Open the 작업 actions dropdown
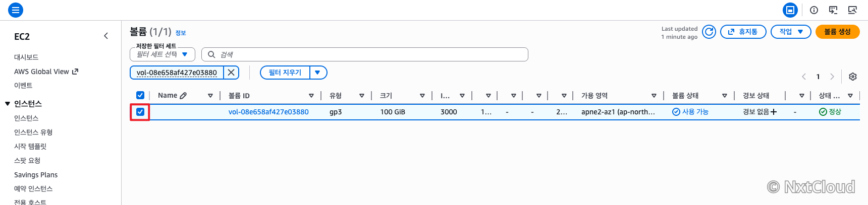The image size is (868, 205). point(791,32)
